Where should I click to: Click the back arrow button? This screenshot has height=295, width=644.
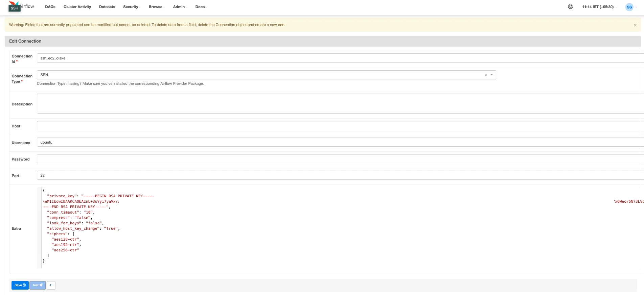51,285
